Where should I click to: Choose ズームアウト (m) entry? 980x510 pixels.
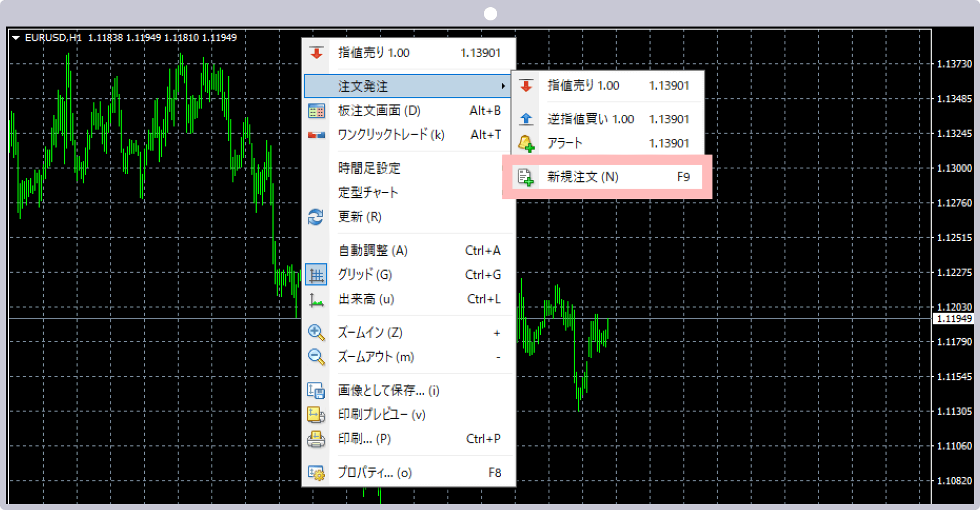tap(408, 357)
